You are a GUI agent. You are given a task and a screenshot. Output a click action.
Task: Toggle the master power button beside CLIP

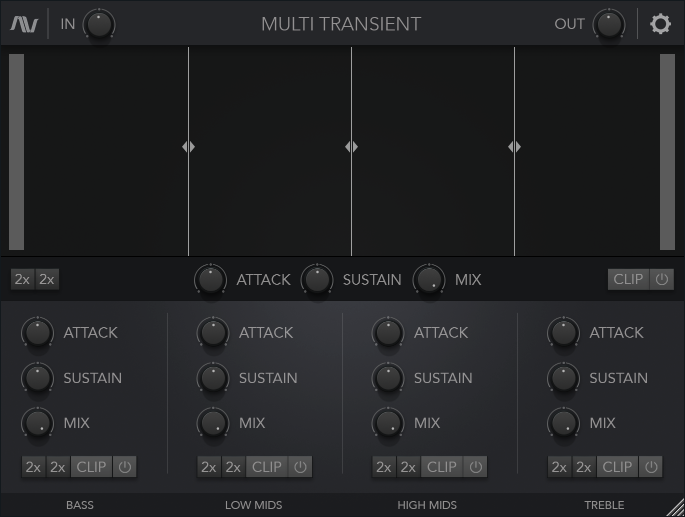(662, 279)
